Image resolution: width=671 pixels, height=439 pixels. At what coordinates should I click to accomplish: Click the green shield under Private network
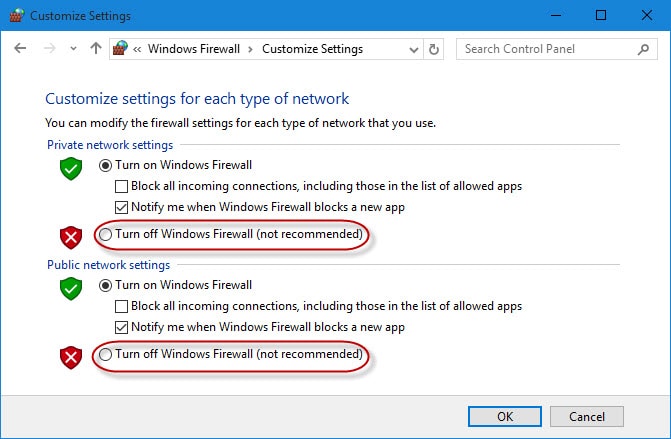(x=70, y=170)
